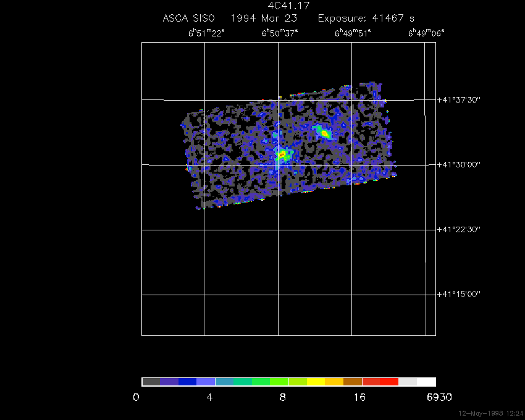Viewport: 525px width, 420px height.
Task: Click the +41°37'30" declination label
Action: 459,100
